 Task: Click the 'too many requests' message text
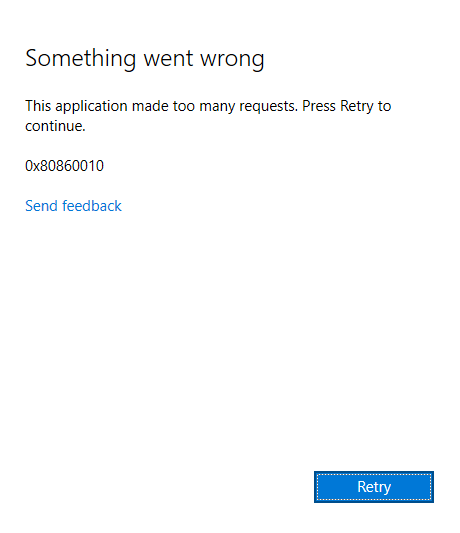[208, 116]
